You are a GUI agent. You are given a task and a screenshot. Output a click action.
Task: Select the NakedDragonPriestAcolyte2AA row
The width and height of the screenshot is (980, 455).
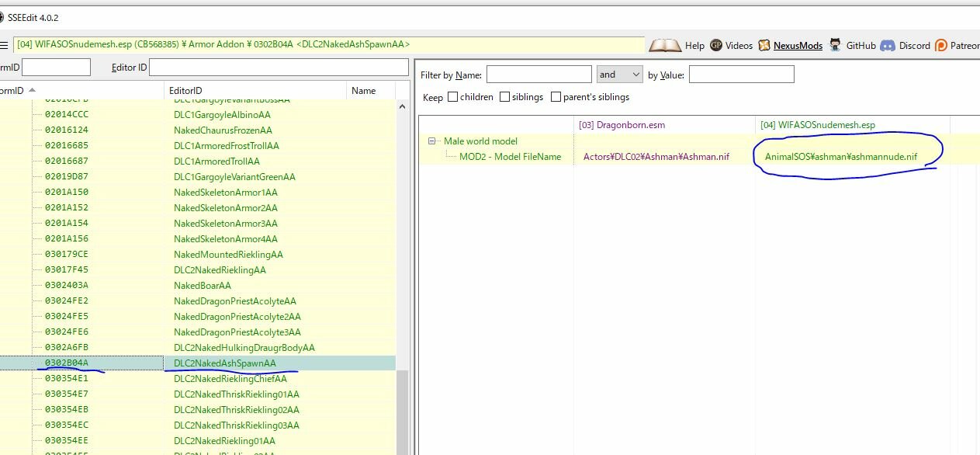click(198, 317)
